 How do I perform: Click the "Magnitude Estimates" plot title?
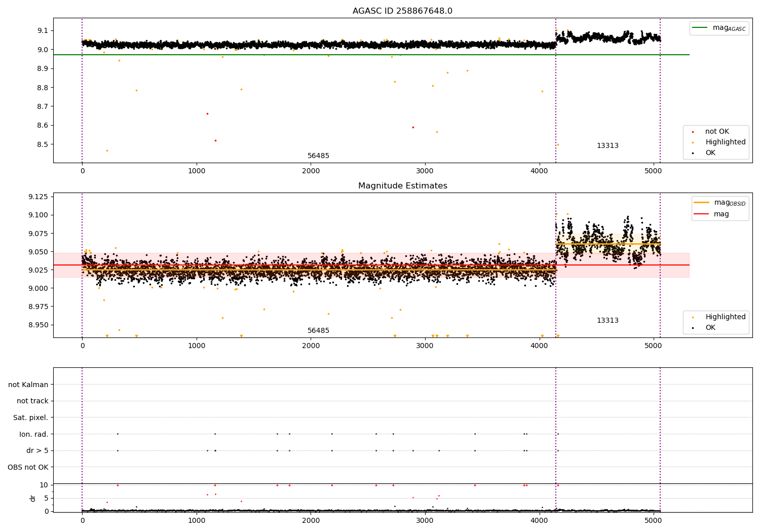(402, 186)
